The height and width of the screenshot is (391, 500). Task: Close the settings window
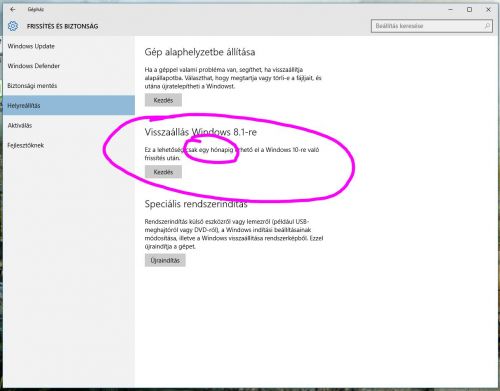click(x=488, y=10)
